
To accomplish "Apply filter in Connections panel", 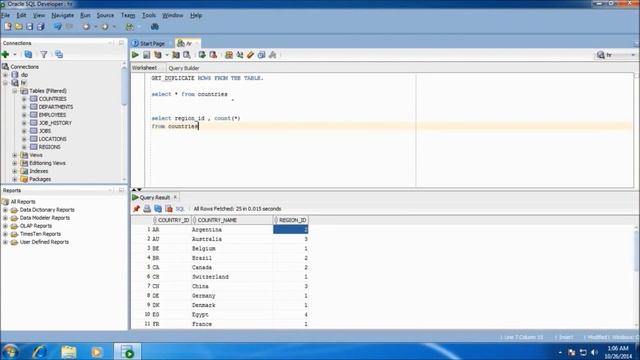I will click(44, 54).
